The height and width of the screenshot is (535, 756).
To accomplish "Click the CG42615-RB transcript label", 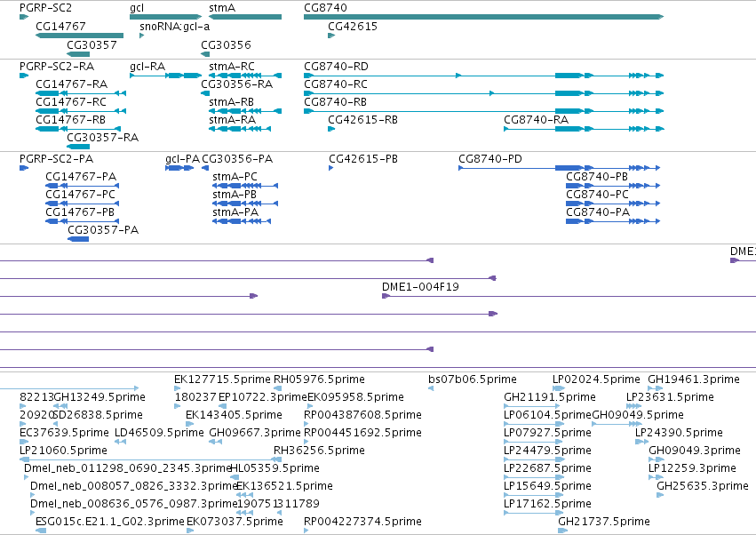I will 363,120.
